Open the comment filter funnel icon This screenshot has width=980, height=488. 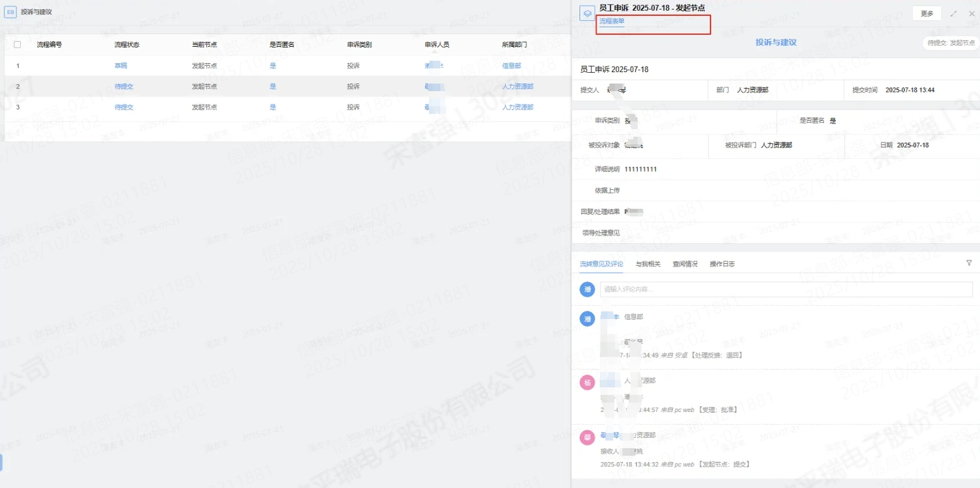(x=969, y=263)
